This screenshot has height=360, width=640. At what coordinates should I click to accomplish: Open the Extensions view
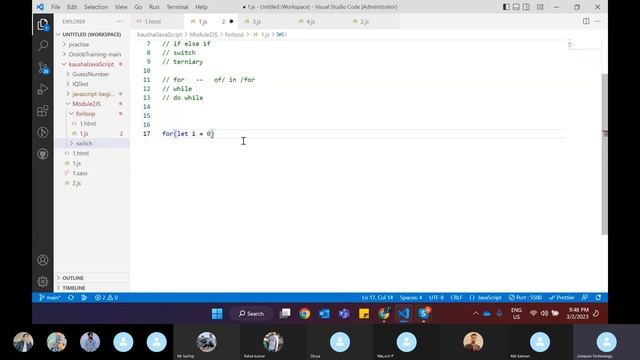click(43, 111)
